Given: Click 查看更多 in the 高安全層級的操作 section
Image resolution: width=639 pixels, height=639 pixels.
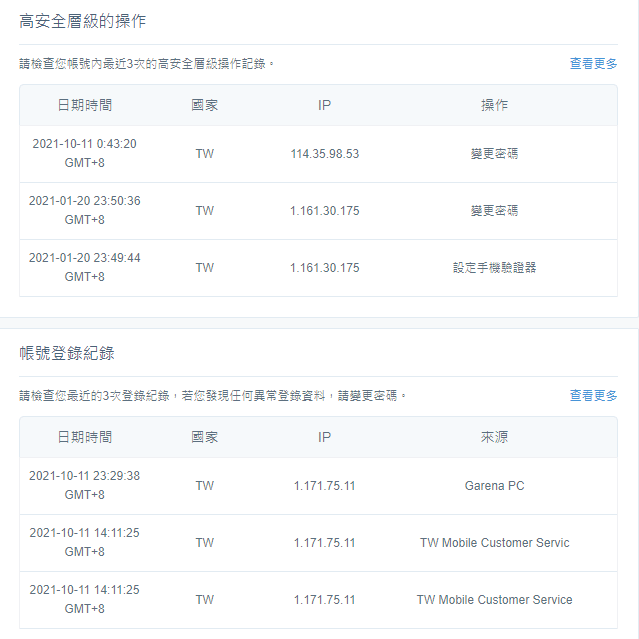Looking at the screenshot, I should (x=593, y=63).
